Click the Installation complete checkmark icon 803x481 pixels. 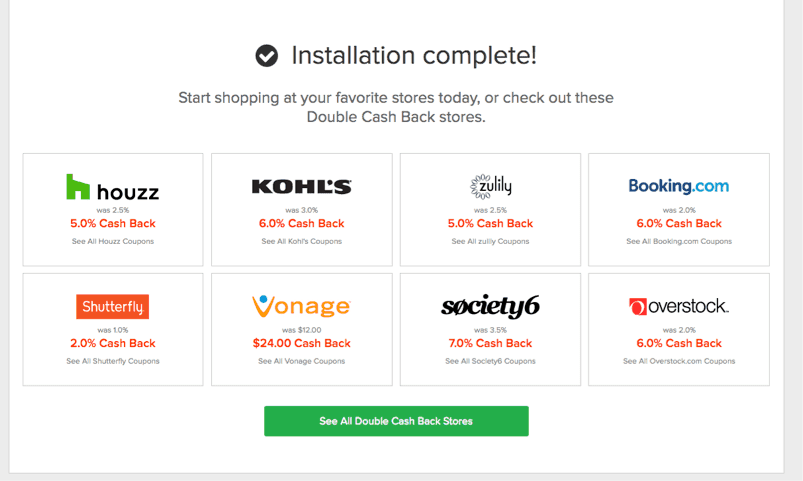click(x=267, y=56)
